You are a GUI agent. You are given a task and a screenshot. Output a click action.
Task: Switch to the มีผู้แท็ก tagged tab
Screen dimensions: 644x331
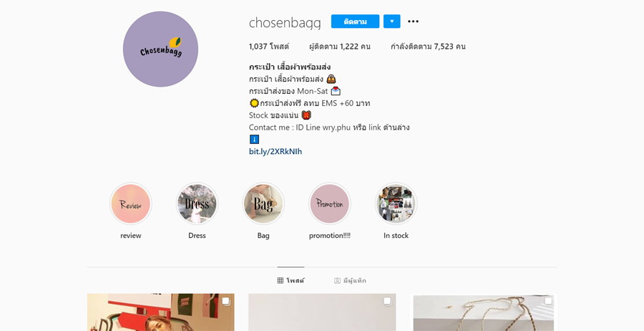(350, 280)
